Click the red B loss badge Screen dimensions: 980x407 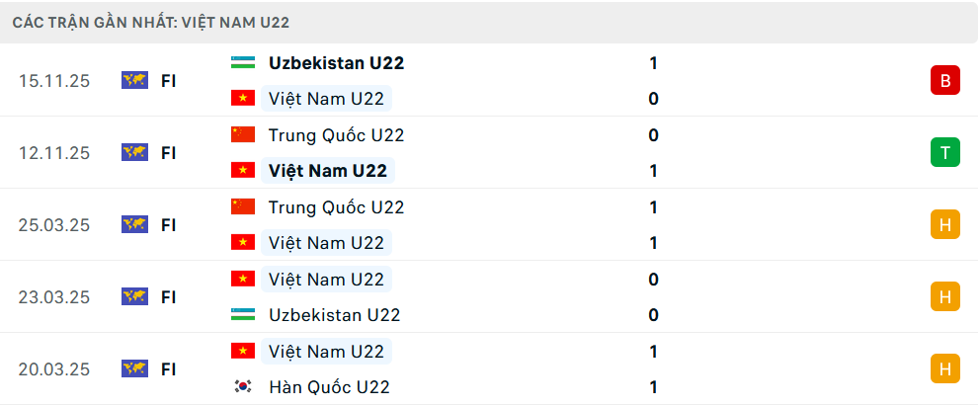pyautogui.click(x=944, y=80)
